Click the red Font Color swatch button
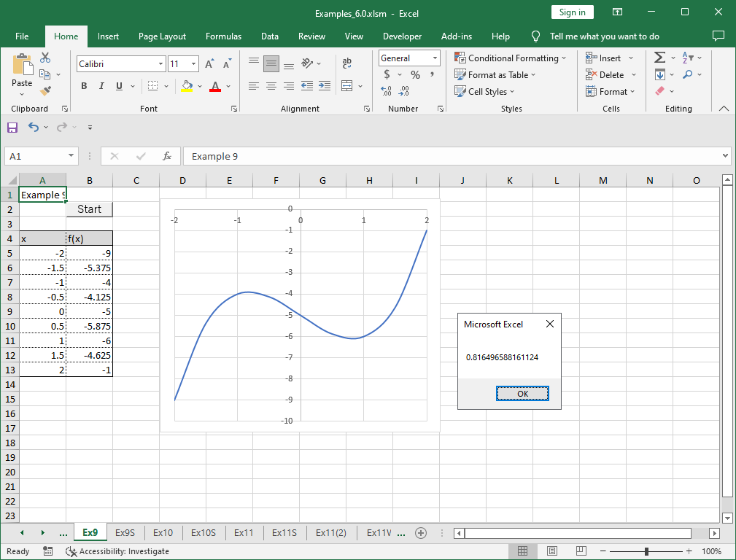This screenshot has width=736, height=560. point(215,86)
